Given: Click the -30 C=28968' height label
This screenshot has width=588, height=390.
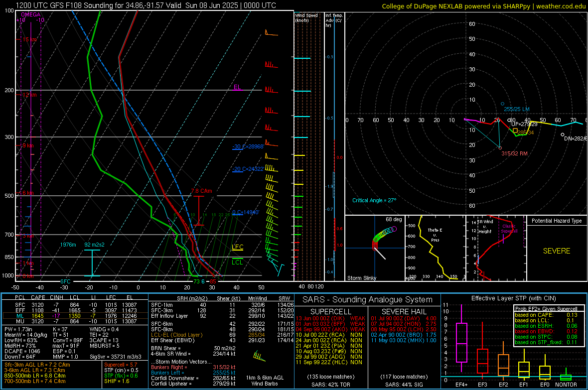Looking at the screenshot, I should click(x=248, y=146).
